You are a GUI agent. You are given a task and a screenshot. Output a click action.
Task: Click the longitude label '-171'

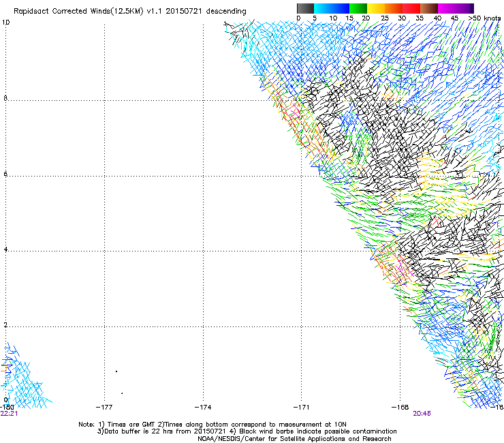point(301,408)
